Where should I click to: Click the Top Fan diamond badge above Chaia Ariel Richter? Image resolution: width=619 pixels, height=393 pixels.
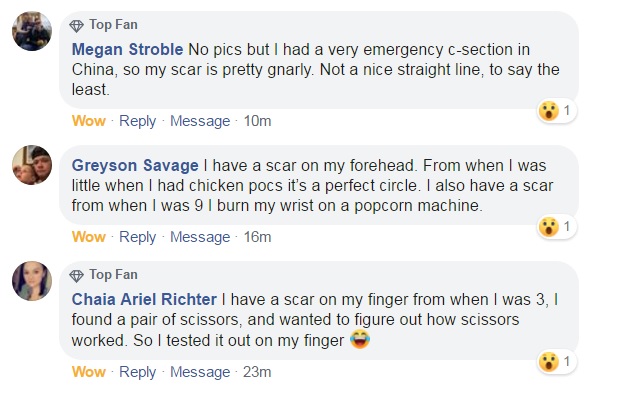(76, 275)
